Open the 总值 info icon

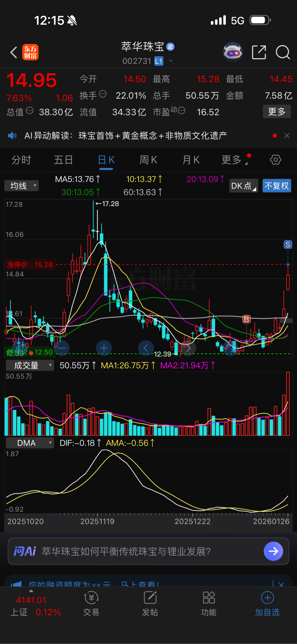tap(30, 111)
